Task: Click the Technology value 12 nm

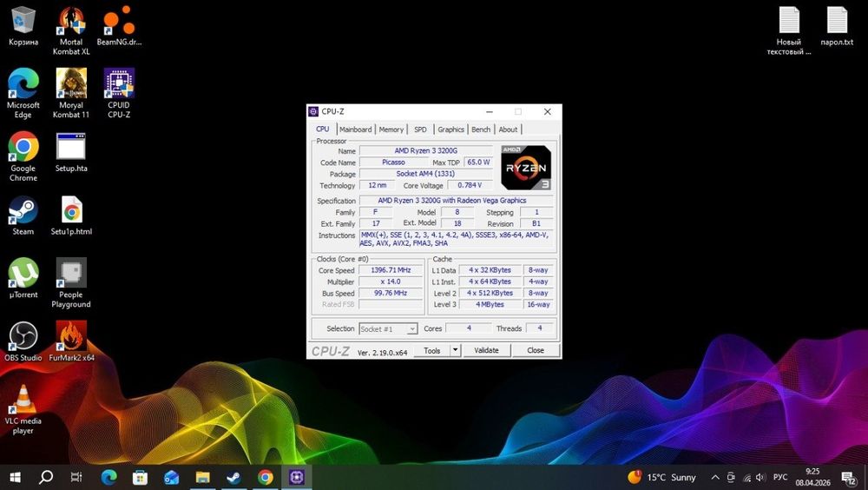Action: coord(378,185)
